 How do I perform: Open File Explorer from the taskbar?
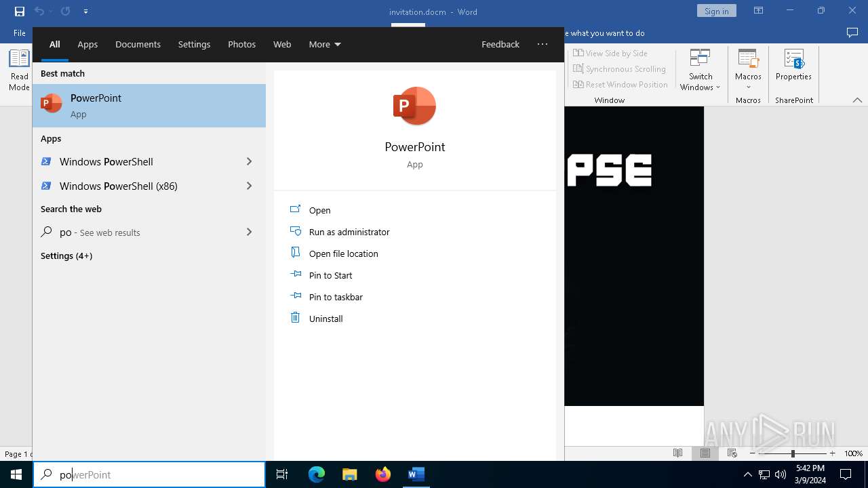click(349, 474)
